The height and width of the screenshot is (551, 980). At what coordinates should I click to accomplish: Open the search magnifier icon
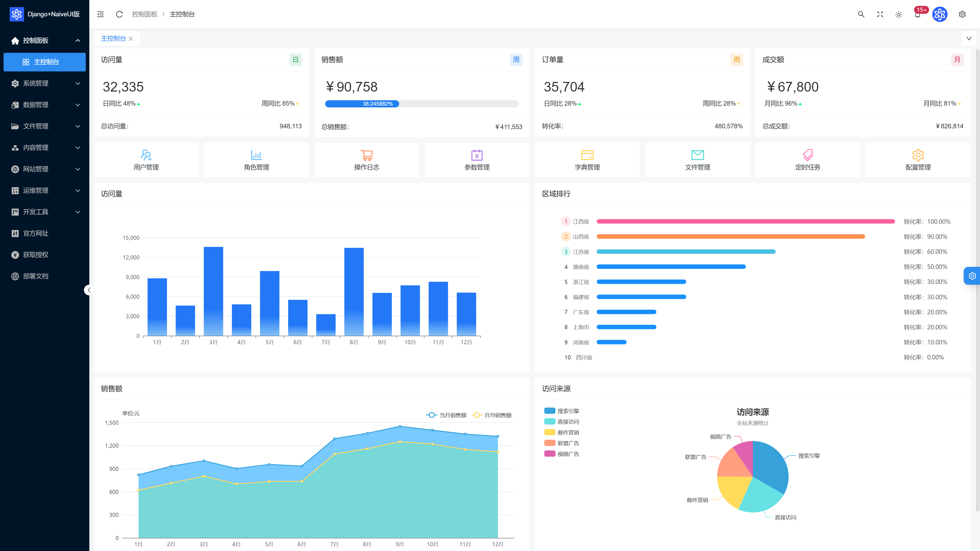click(861, 14)
